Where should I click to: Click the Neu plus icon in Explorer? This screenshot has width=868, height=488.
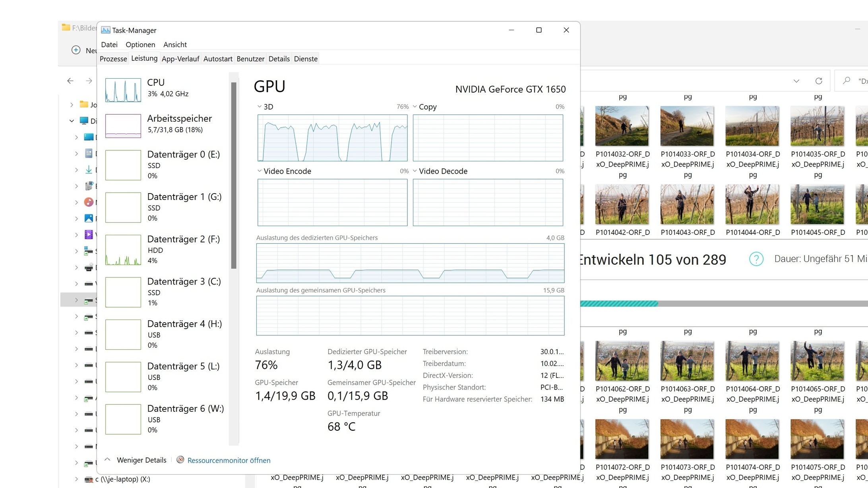click(76, 50)
